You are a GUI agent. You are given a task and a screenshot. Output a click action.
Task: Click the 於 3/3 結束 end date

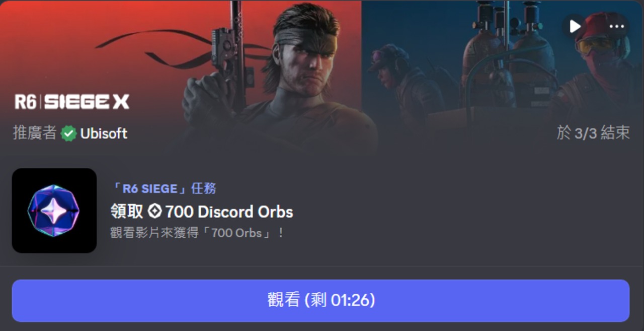pos(593,133)
